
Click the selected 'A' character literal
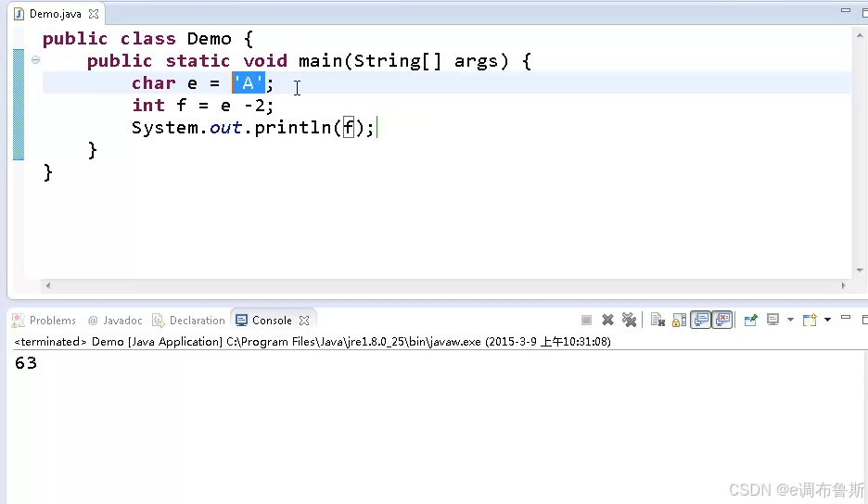(x=248, y=83)
